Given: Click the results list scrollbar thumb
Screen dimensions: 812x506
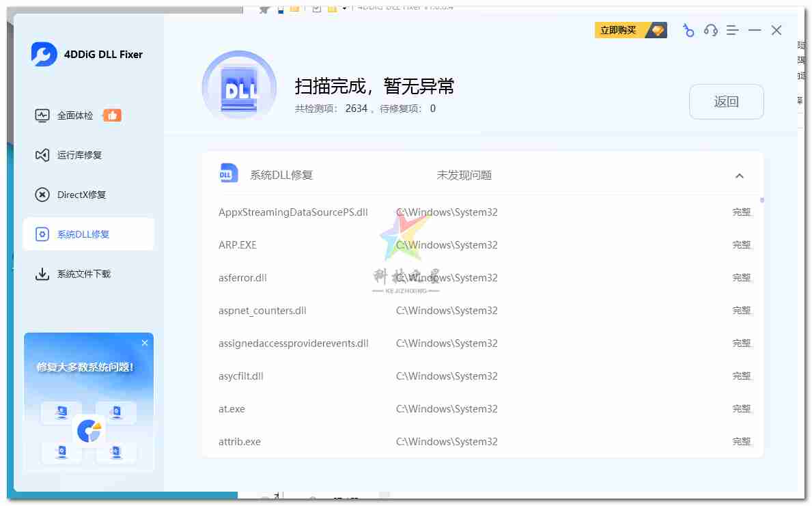Looking at the screenshot, I should coord(762,200).
